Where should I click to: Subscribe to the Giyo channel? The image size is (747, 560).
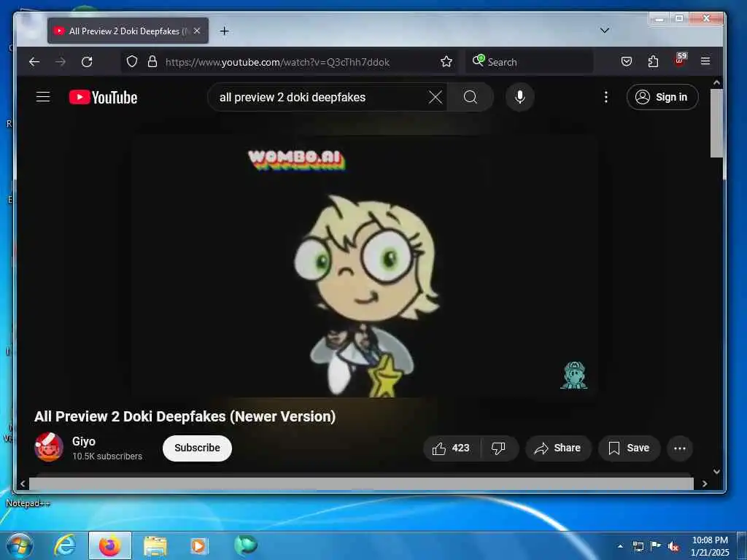coord(197,448)
